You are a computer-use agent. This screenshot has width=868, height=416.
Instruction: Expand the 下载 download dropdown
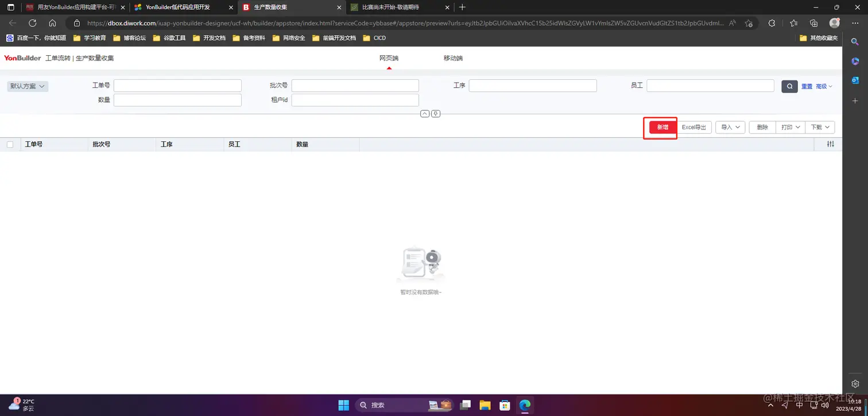point(820,127)
